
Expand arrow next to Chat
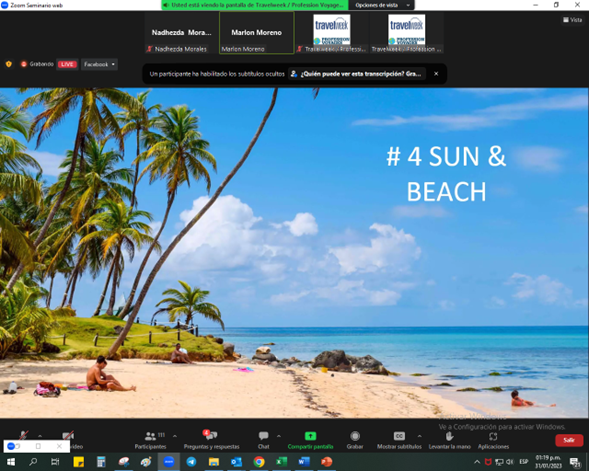279,436
